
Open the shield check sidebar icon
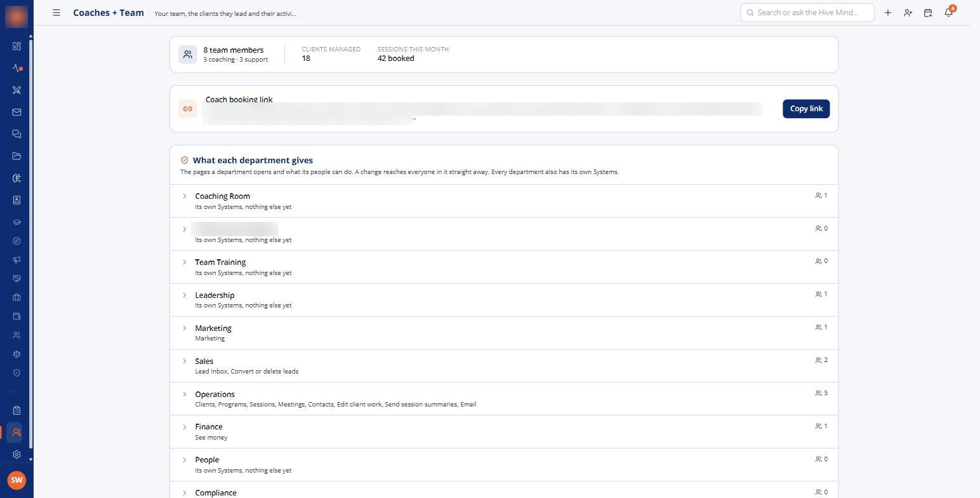(17, 373)
